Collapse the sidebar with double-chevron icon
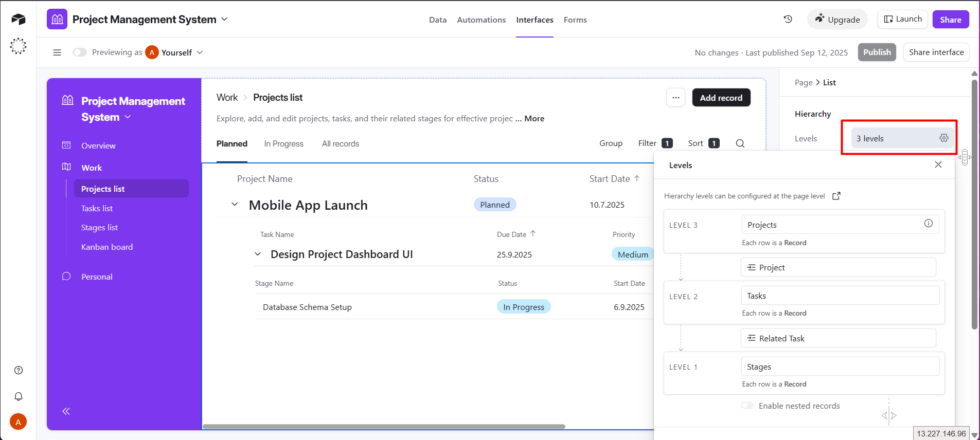The width and height of the screenshot is (980, 440). point(66,411)
